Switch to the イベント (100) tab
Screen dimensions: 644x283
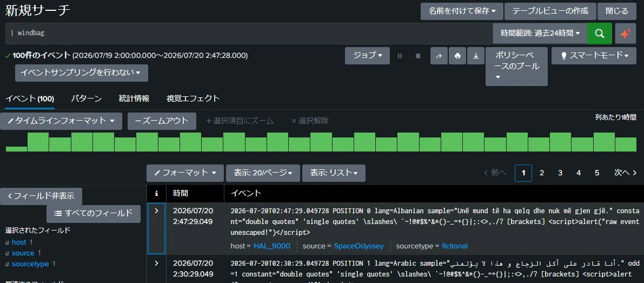coord(30,98)
